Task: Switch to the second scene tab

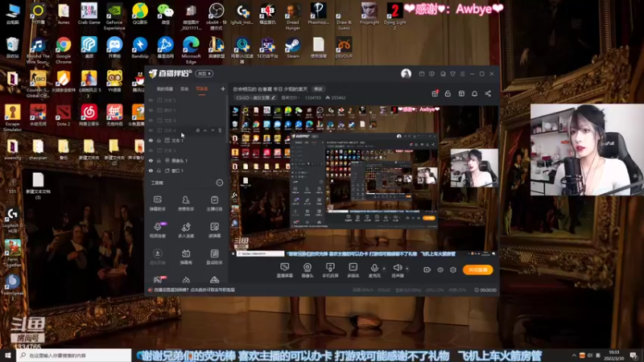Action: click(184, 89)
